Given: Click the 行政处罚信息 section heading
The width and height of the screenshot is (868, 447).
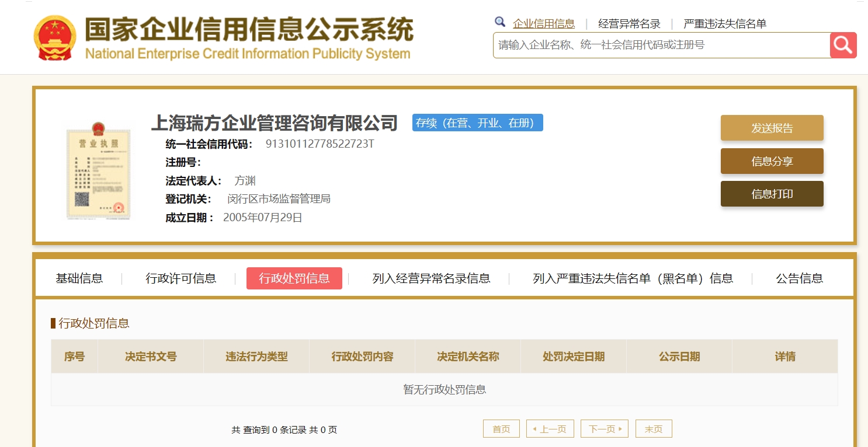Looking at the screenshot, I should (93, 323).
